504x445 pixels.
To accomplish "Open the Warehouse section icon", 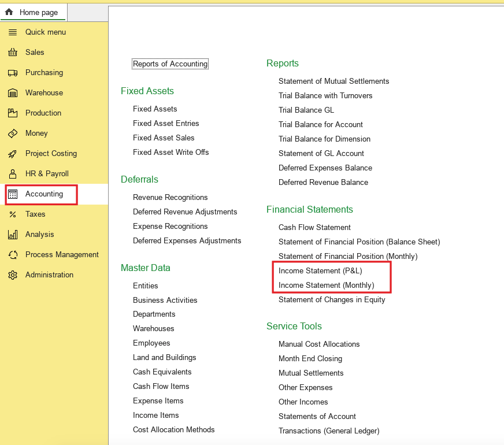I will (13, 92).
